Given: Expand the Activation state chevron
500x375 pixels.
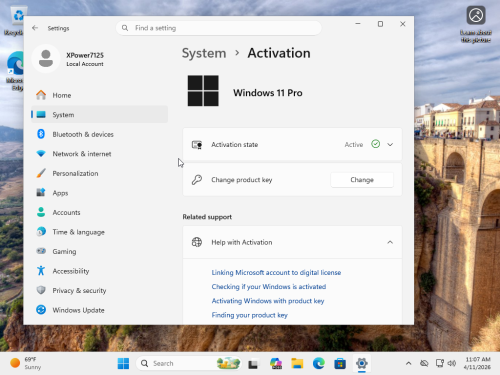Looking at the screenshot, I should [x=390, y=145].
